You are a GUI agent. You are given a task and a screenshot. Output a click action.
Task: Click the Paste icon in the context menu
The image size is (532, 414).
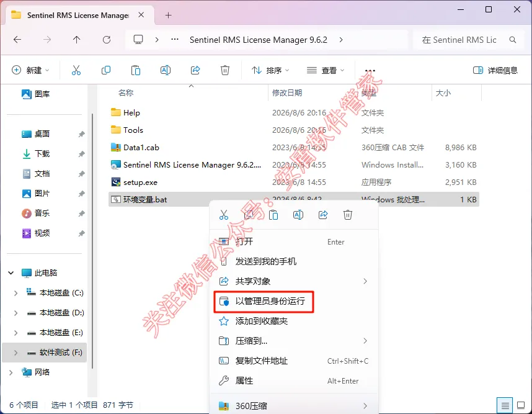click(273, 215)
